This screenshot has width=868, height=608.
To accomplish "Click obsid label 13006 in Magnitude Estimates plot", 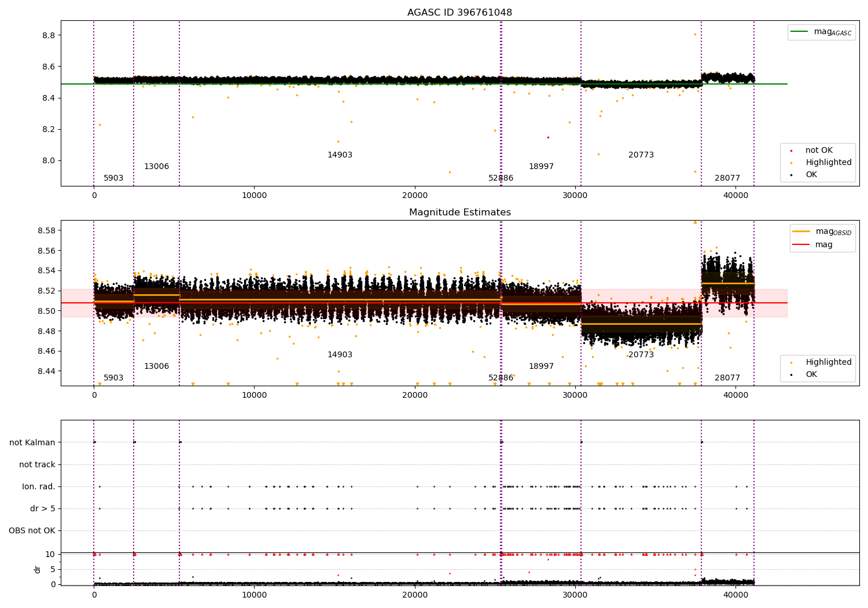I will click(156, 367).
